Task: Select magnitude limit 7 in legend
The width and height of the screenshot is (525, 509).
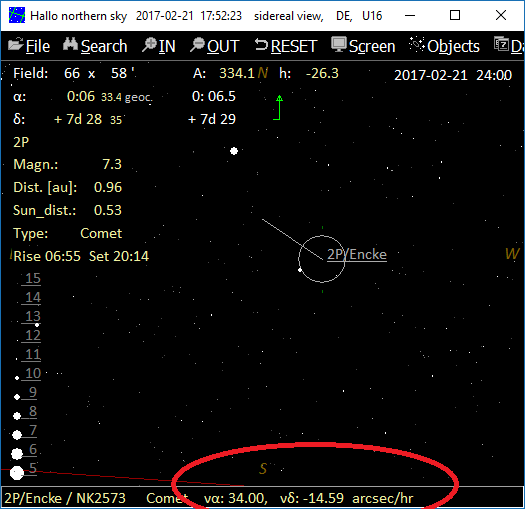Action: click(x=33, y=430)
